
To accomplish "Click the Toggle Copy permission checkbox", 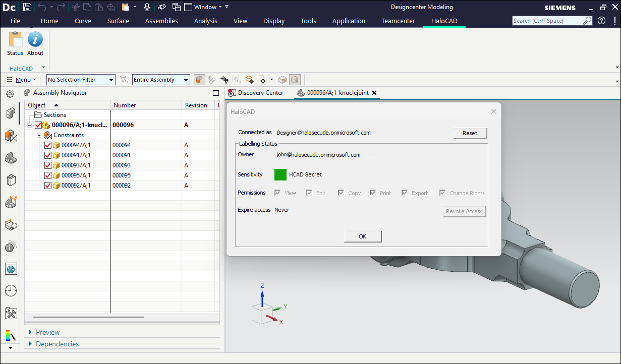I will point(341,193).
